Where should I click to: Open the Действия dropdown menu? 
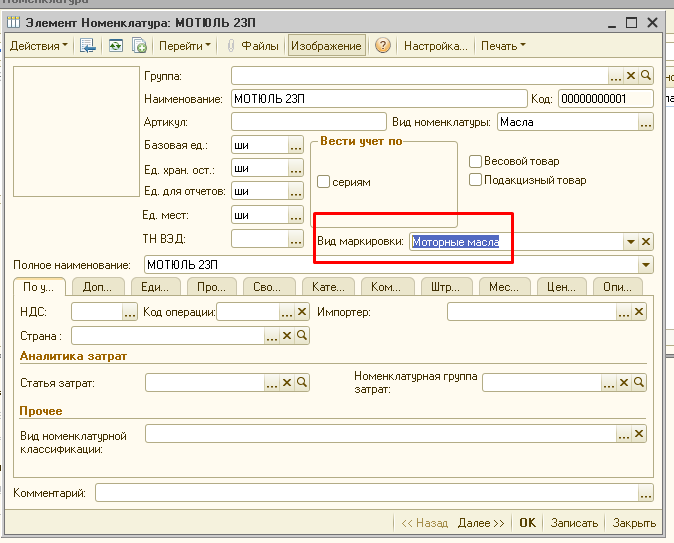point(39,46)
